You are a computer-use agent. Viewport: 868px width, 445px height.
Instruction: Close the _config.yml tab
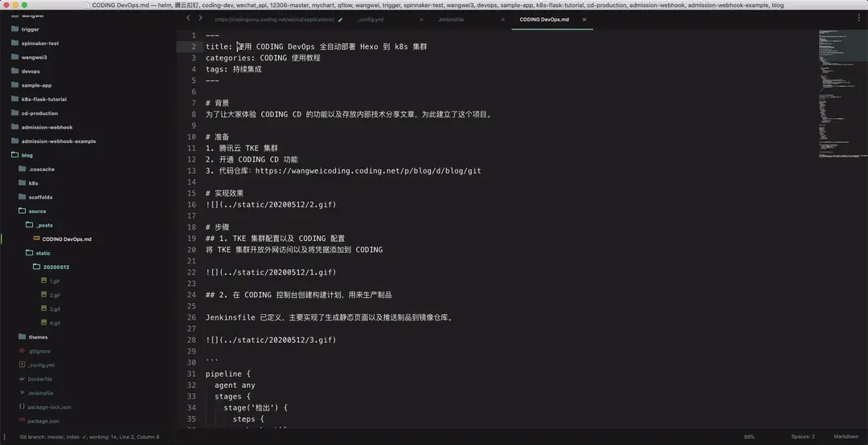click(x=421, y=19)
